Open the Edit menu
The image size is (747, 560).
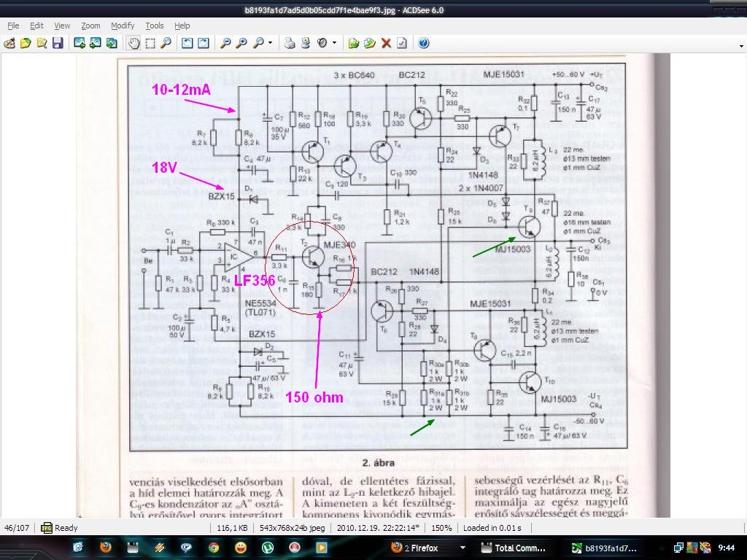[x=36, y=26]
